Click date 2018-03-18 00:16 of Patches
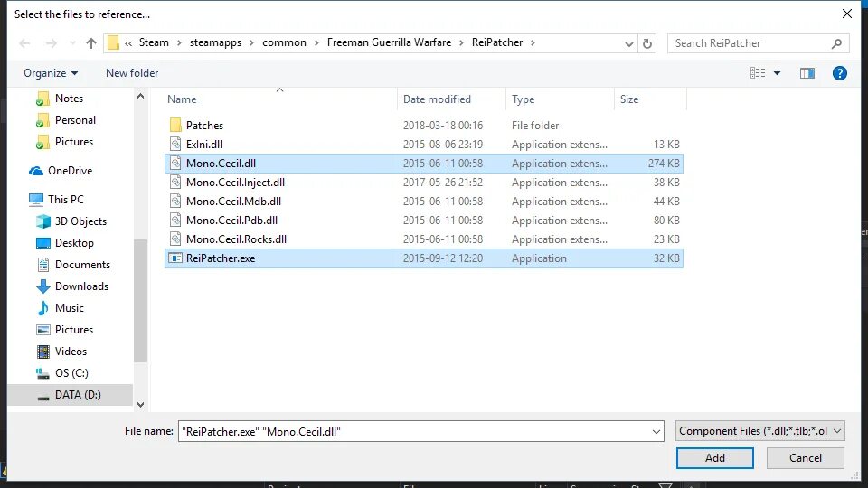The image size is (868, 488). click(443, 125)
